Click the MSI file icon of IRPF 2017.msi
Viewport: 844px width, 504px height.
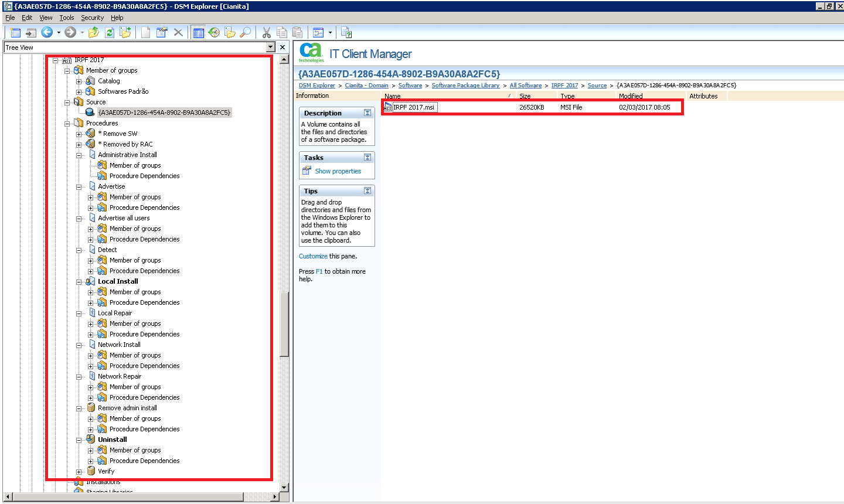(388, 107)
